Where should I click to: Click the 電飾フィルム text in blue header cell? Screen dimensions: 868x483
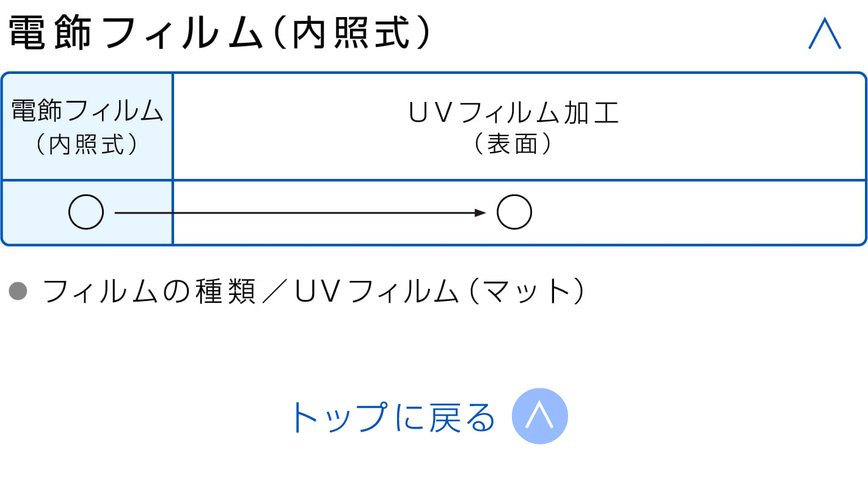[87, 111]
